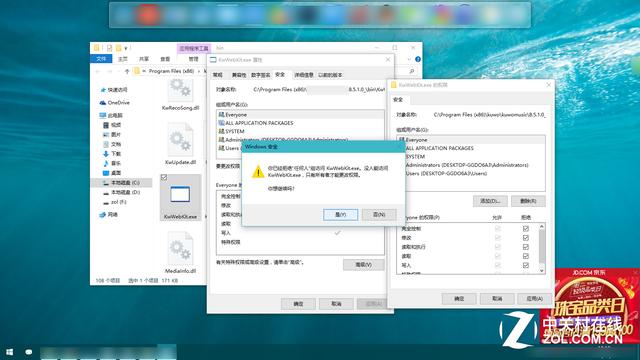
Task: Open taskbar Cortana/Task View icon
Action: point(29,351)
